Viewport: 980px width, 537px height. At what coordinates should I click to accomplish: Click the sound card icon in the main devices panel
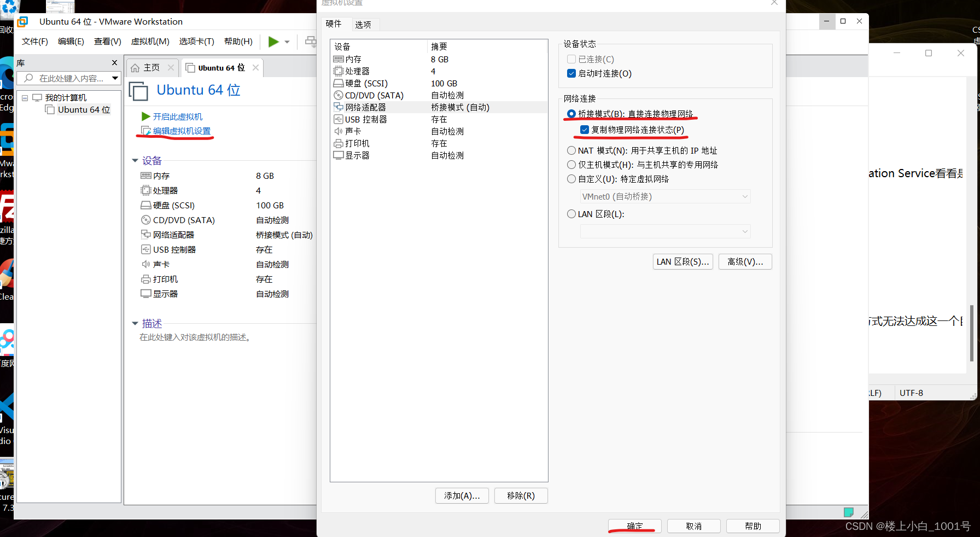click(x=146, y=264)
